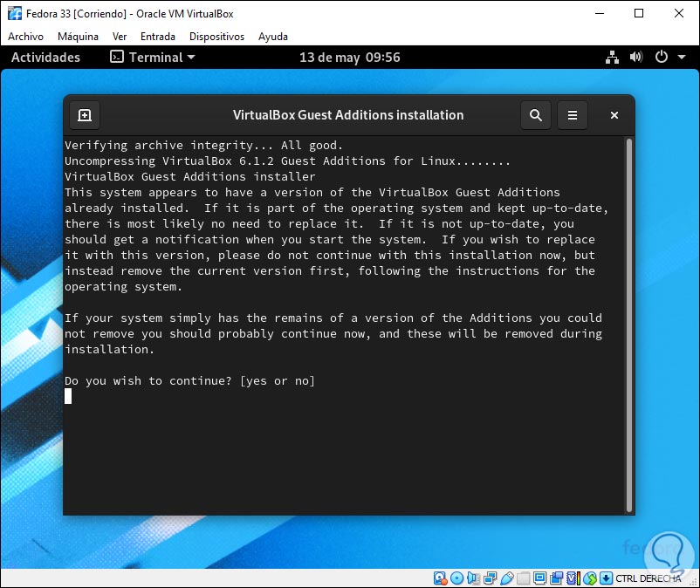Click the network adapters status icon

[491, 578]
